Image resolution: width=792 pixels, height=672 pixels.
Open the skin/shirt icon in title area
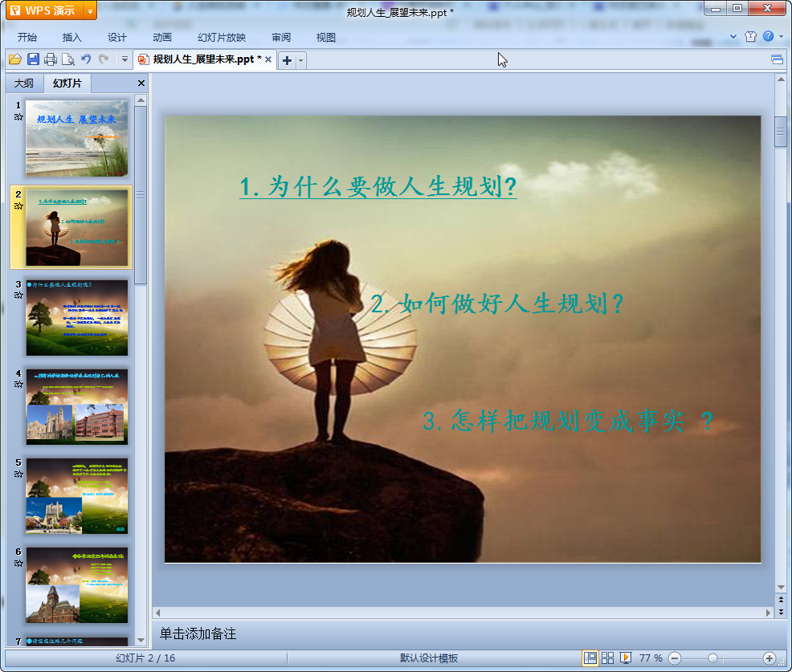750,36
